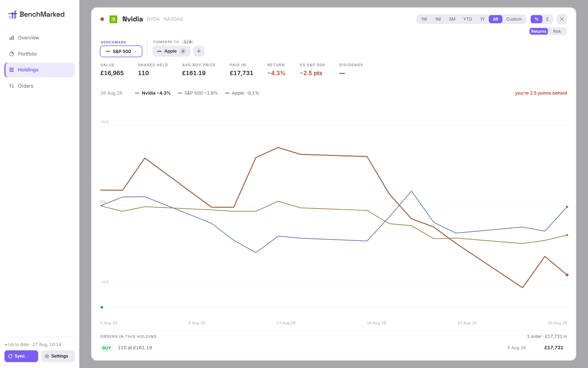Click the Portfolio pie chart icon
Image resolution: width=588 pixels, height=368 pixels.
click(x=11, y=54)
